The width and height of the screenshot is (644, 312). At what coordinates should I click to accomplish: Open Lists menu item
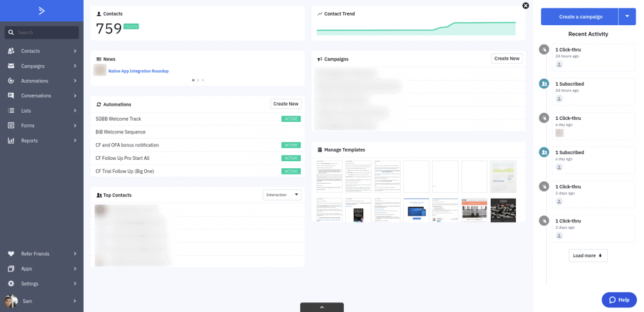(x=41, y=111)
